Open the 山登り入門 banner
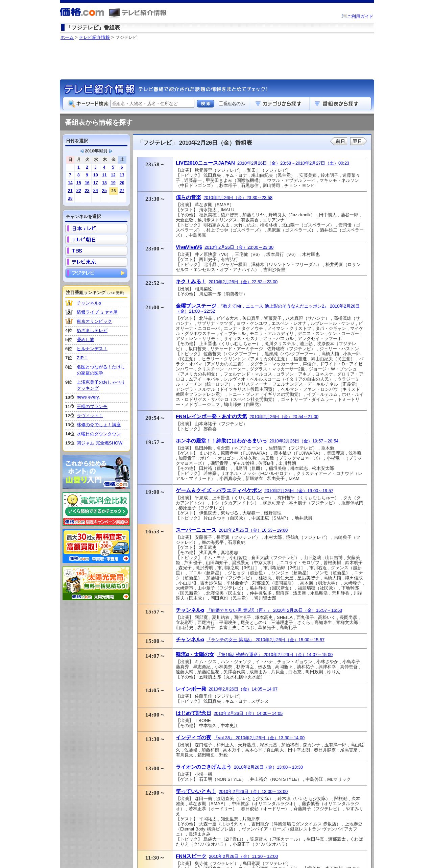 click(96, 472)
